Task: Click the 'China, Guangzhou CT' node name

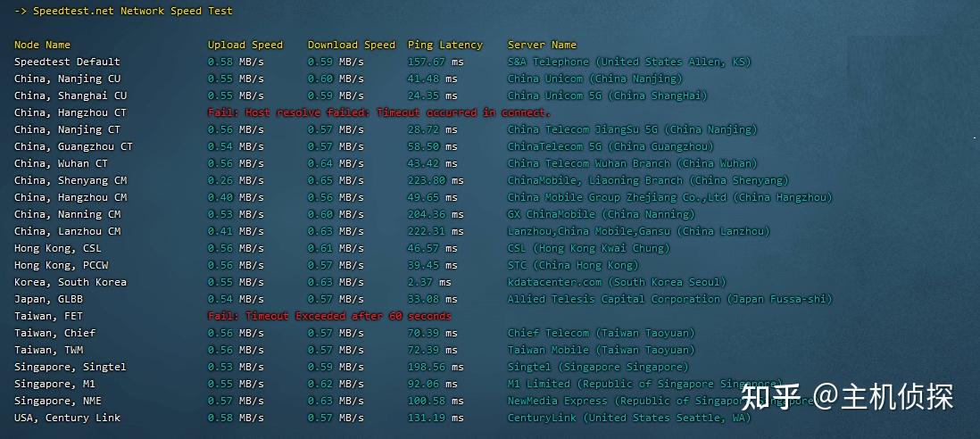Action: [73, 146]
